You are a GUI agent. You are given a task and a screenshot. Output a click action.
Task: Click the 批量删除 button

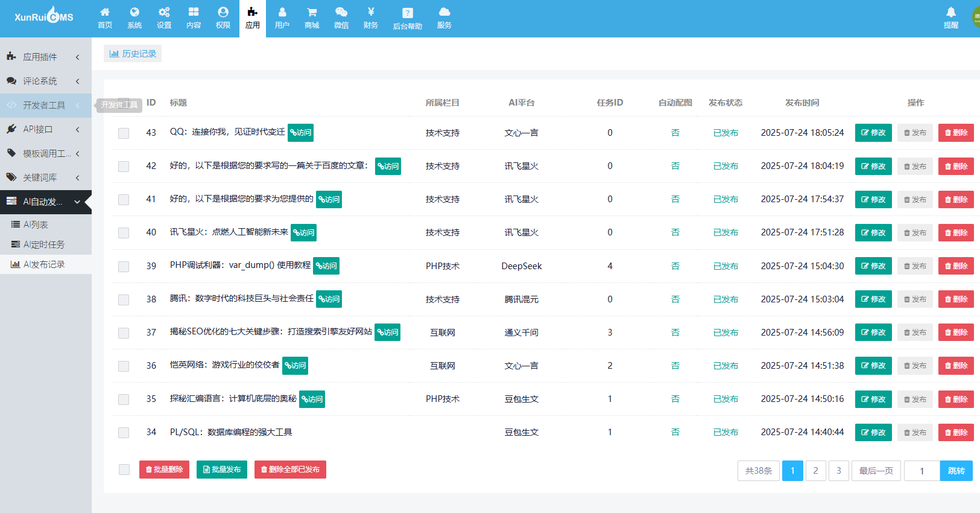pyautogui.click(x=164, y=470)
